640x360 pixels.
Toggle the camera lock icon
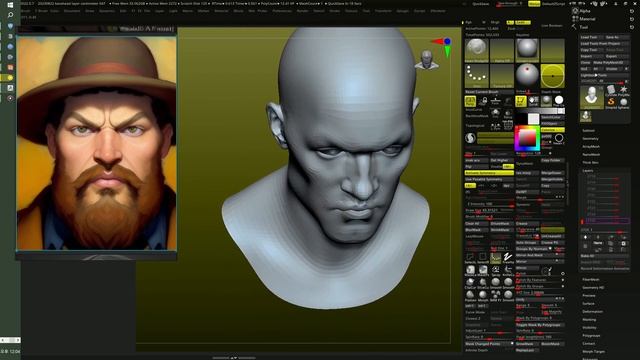(x=484, y=101)
